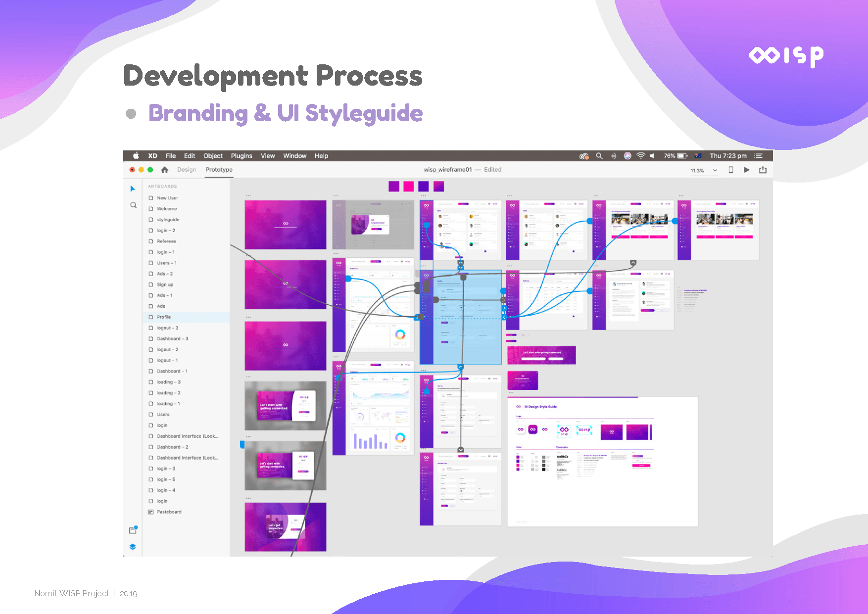
Task: Open the Object menu
Action: [213, 156]
